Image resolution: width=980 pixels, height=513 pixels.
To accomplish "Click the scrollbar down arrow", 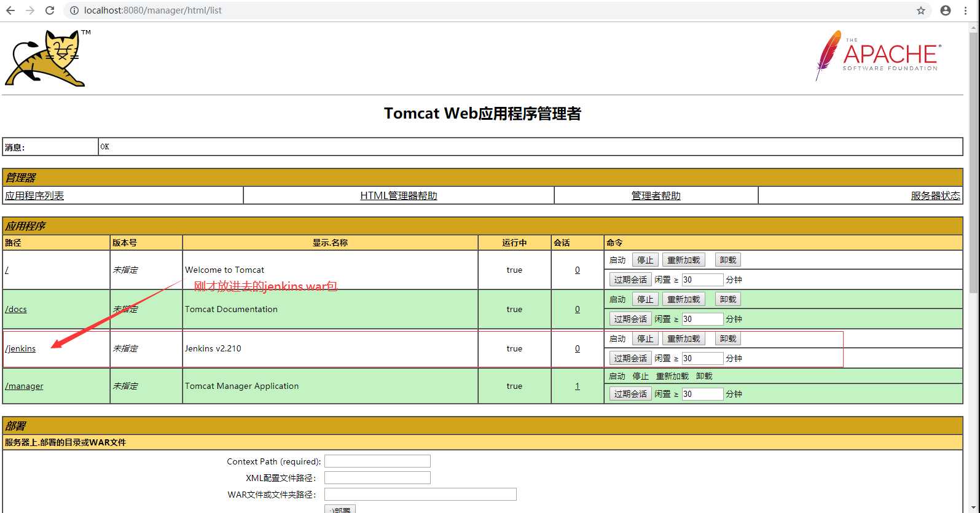I will 974,508.
